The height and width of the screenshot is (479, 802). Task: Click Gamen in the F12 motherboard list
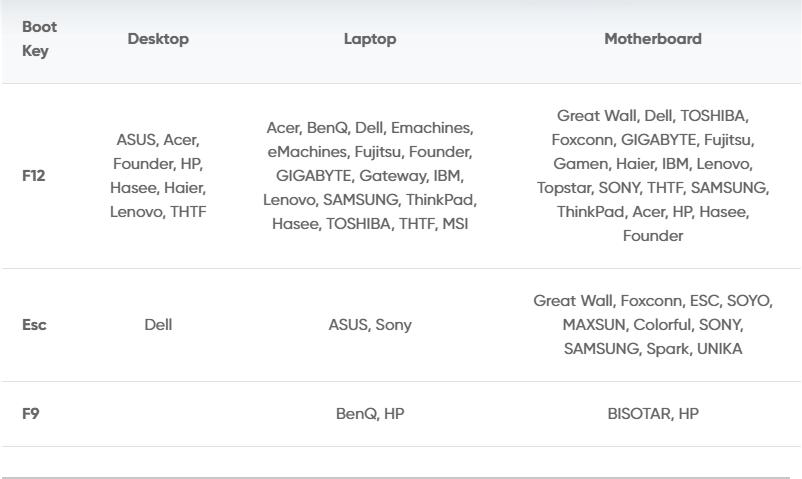tap(580, 164)
